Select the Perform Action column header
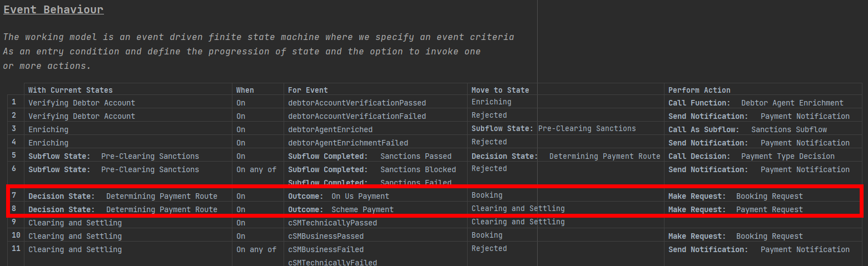This screenshot has height=266, width=868. click(x=699, y=90)
